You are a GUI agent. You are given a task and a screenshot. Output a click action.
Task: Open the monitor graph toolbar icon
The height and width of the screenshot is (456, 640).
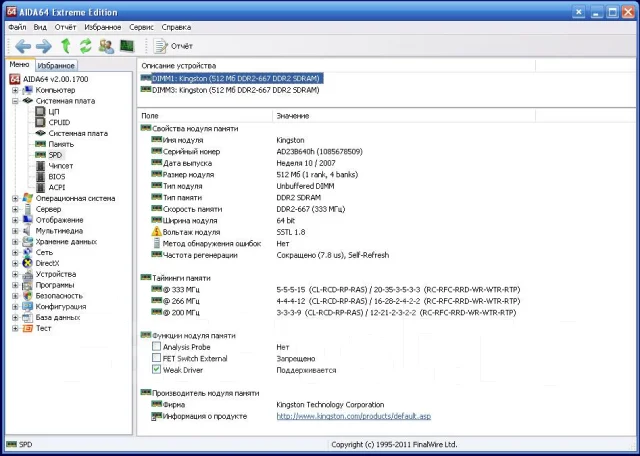(x=127, y=46)
